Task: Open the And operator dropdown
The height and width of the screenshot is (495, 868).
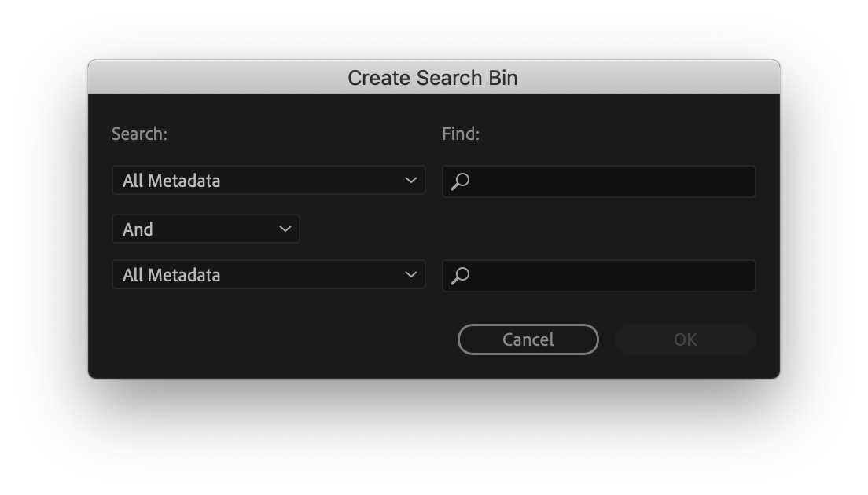Action: [x=205, y=229]
